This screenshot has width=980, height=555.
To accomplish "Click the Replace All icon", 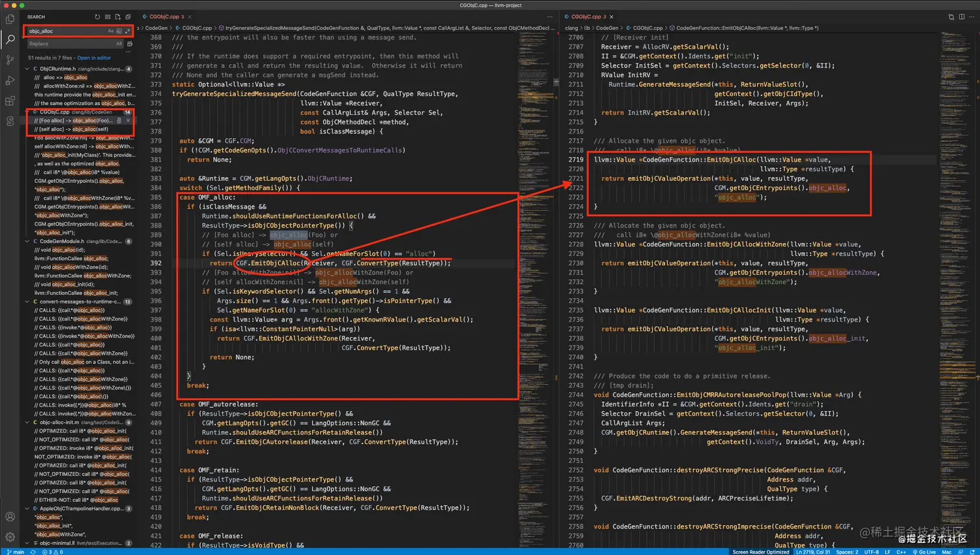I will 130,44.
